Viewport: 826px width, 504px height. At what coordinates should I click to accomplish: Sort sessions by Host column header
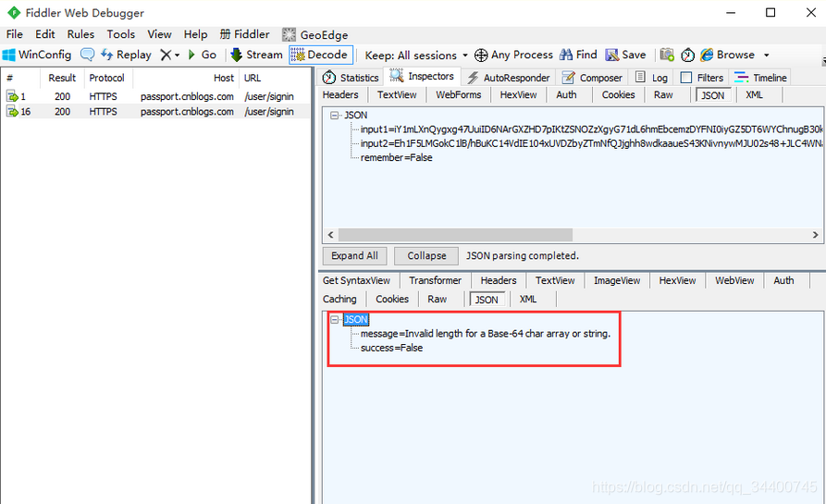(184, 78)
